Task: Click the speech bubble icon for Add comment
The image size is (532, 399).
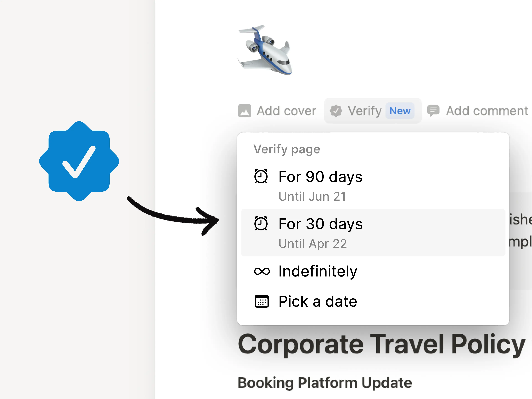Action: click(433, 110)
